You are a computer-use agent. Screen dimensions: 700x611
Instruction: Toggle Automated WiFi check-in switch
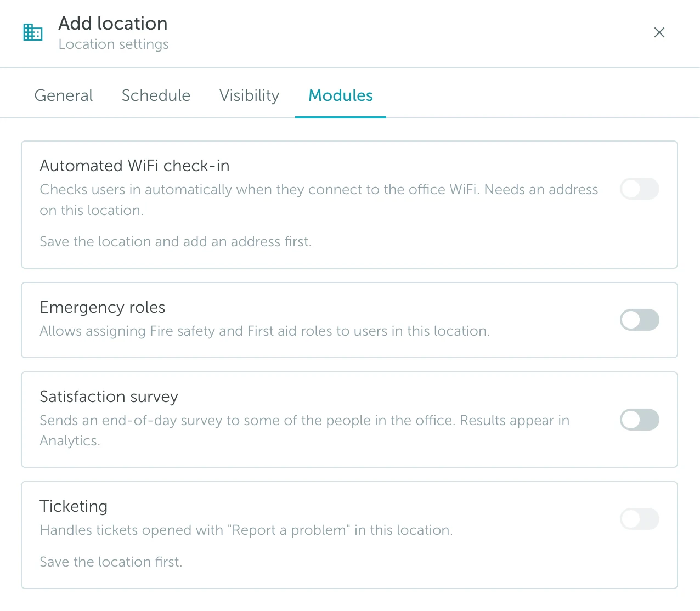pyautogui.click(x=640, y=189)
